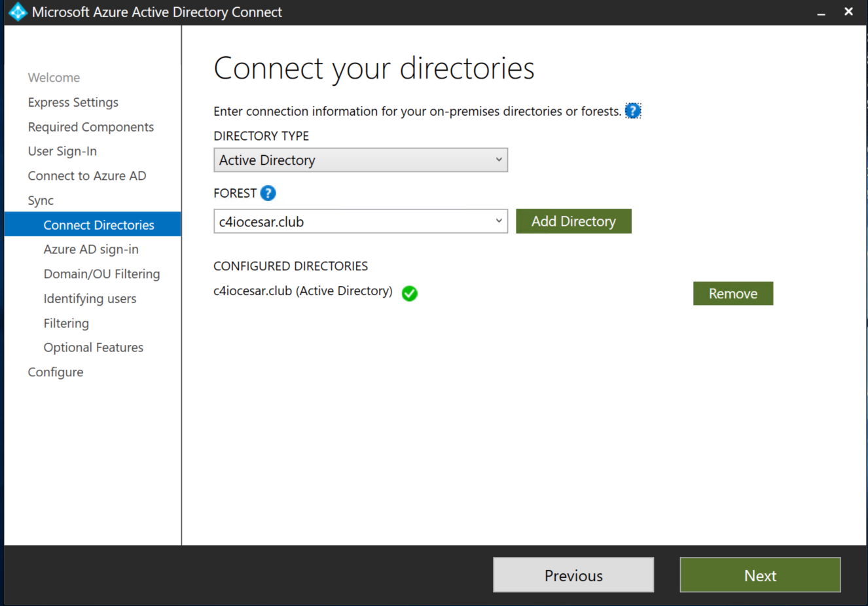Go to the Configure step
The width and height of the screenshot is (868, 606).
pos(56,372)
